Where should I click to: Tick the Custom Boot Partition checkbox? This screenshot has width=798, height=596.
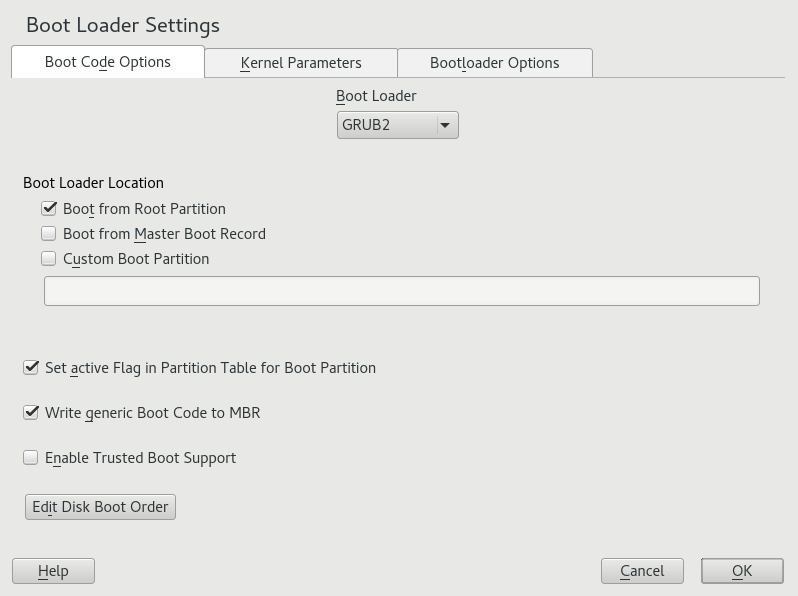coord(49,259)
